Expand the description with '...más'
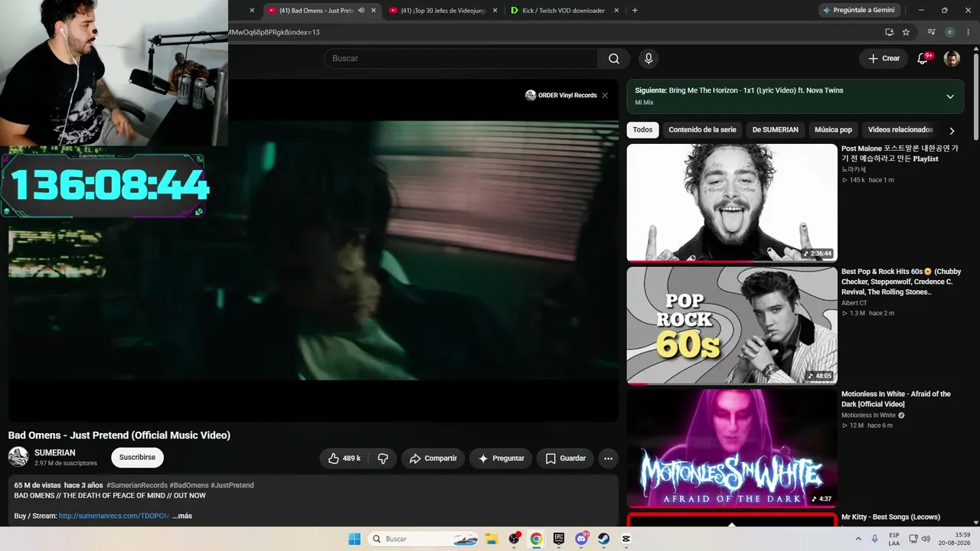This screenshot has width=980, height=551. [182, 516]
